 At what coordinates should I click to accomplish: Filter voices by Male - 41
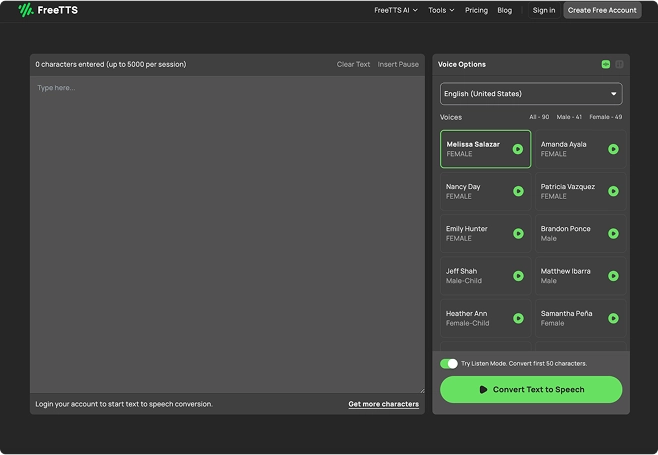click(569, 117)
